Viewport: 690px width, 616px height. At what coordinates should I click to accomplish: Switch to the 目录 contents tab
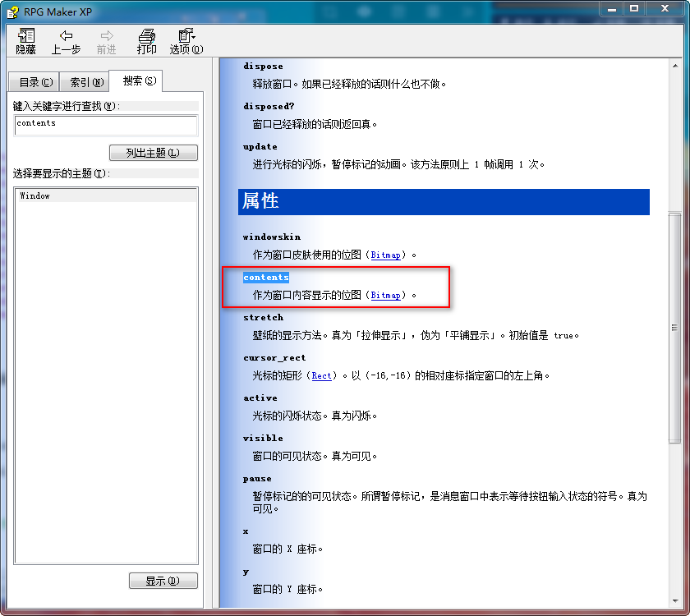click(x=35, y=82)
